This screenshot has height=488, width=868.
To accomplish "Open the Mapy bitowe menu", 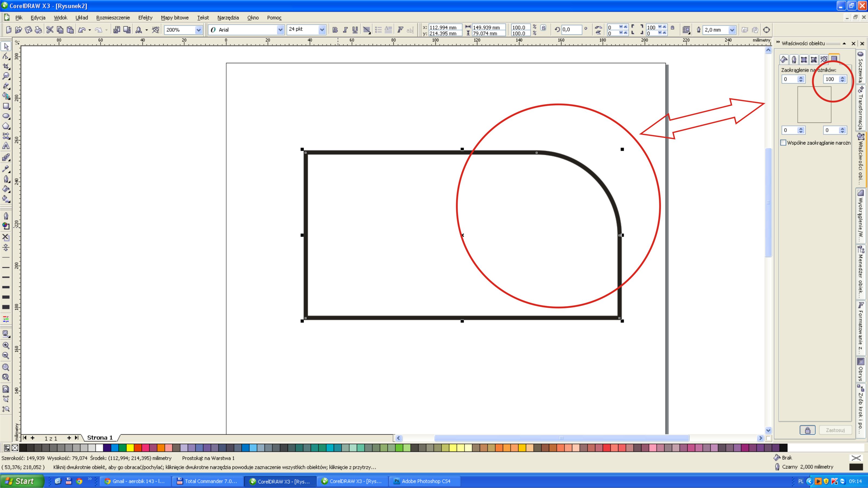I will [x=174, y=18].
